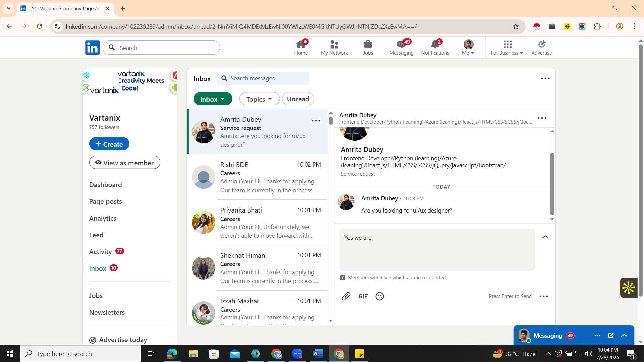Open Word from taskbar
644x362 pixels.
(x=318, y=354)
